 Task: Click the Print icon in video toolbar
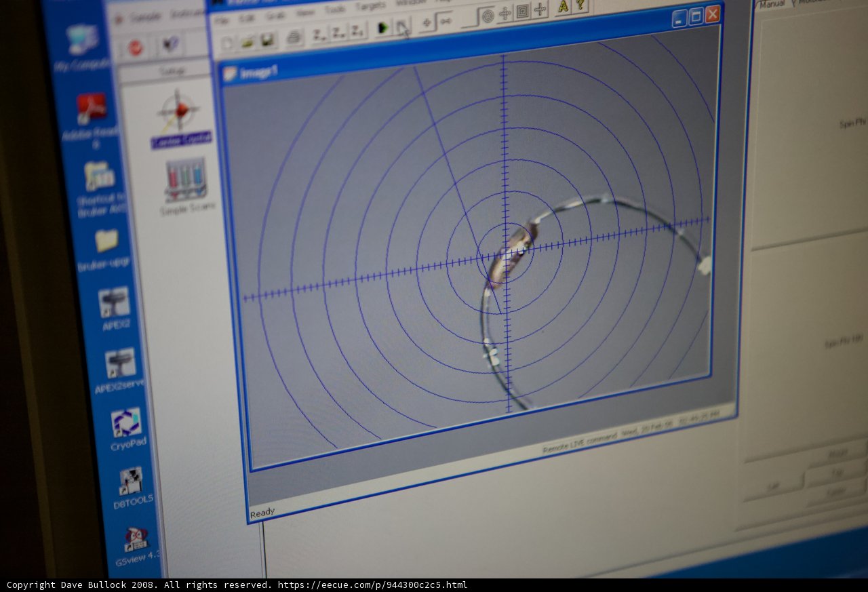coord(294,37)
